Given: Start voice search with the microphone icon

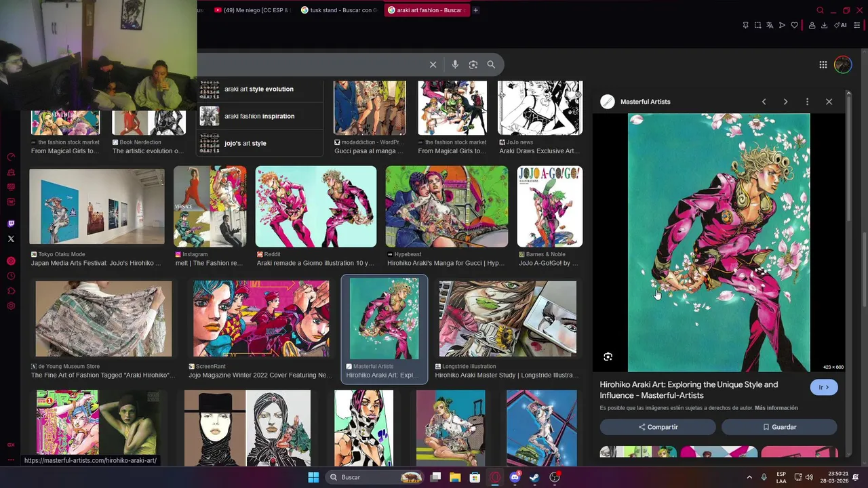Looking at the screenshot, I should pos(455,64).
